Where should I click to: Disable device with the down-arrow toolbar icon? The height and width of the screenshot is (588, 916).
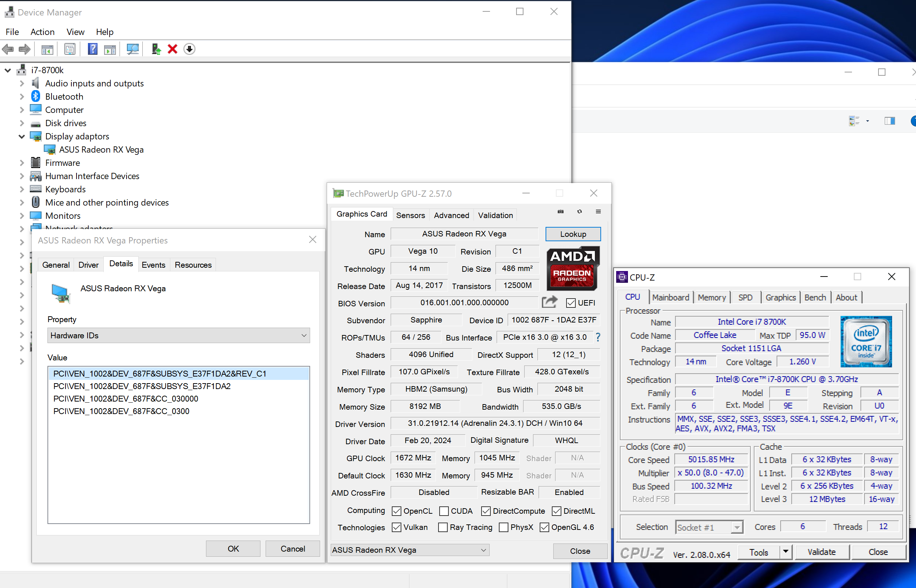pos(189,49)
